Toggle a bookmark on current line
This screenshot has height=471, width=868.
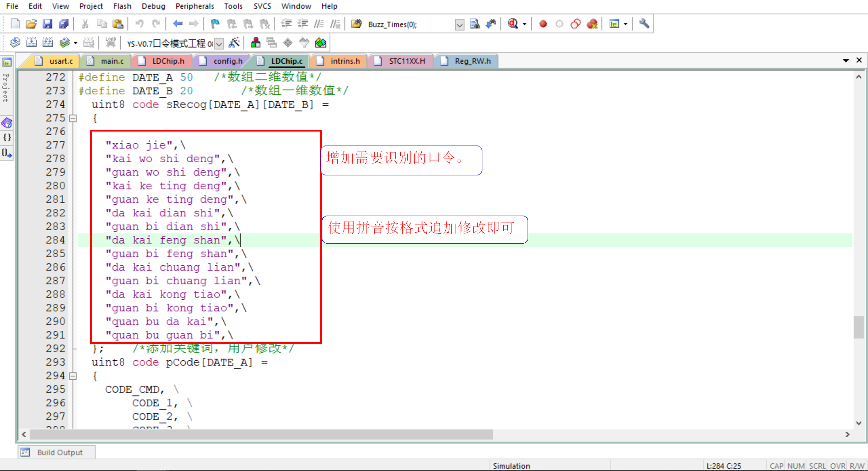[x=214, y=24]
